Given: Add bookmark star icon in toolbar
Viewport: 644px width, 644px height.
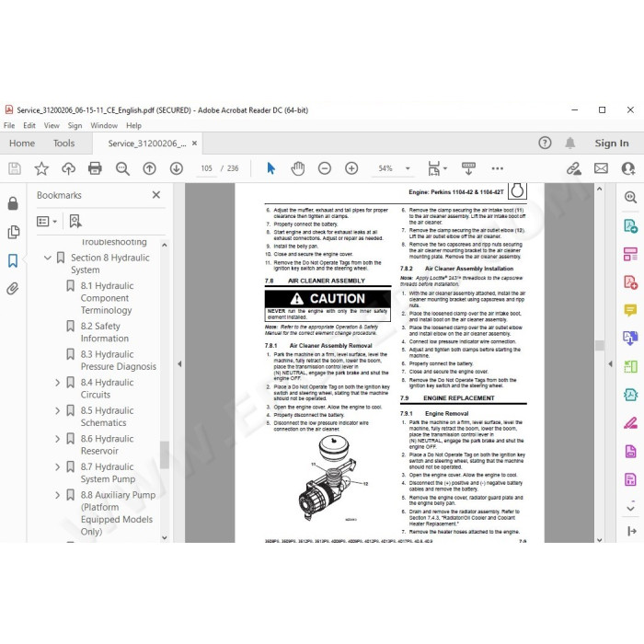Looking at the screenshot, I should (41, 168).
